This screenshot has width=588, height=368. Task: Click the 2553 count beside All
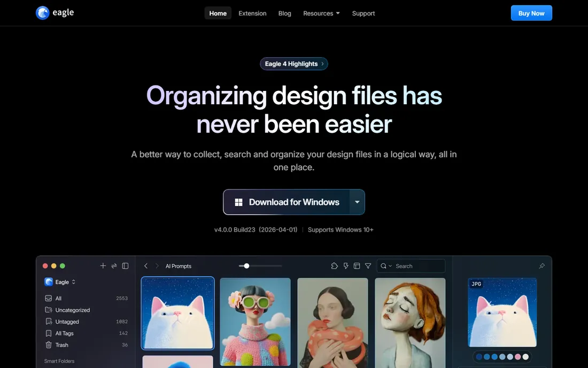122,298
